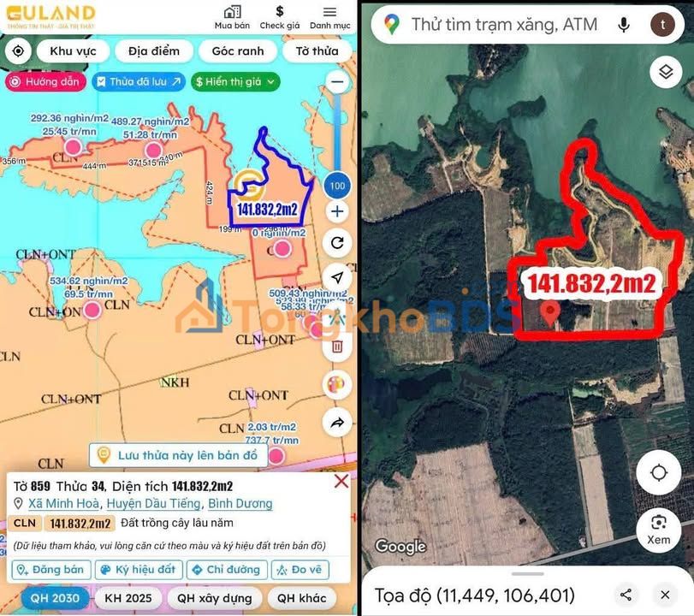This screenshot has width=694, height=616.
Task: Open the Mua bán house icon
Action: pyautogui.click(x=232, y=17)
